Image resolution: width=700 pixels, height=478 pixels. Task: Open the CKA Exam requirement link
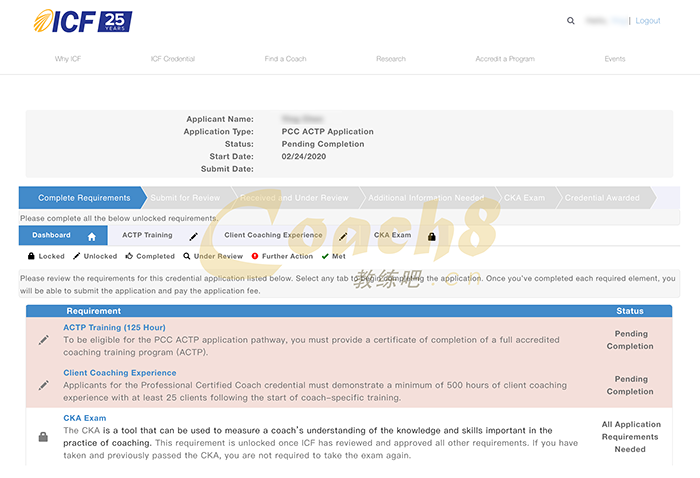point(84,418)
